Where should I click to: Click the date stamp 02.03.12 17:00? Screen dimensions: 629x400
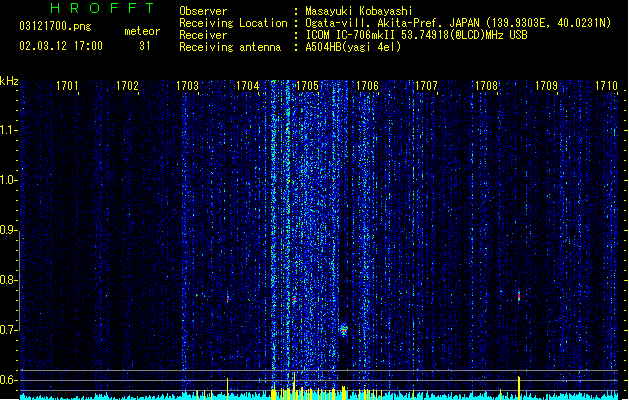point(61,46)
